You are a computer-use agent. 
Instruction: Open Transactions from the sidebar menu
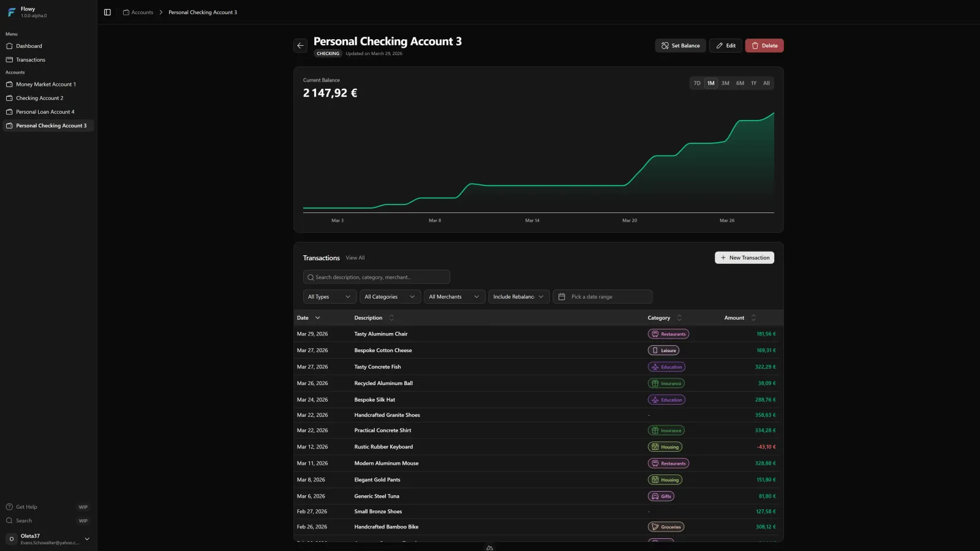(x=29, y=59)
